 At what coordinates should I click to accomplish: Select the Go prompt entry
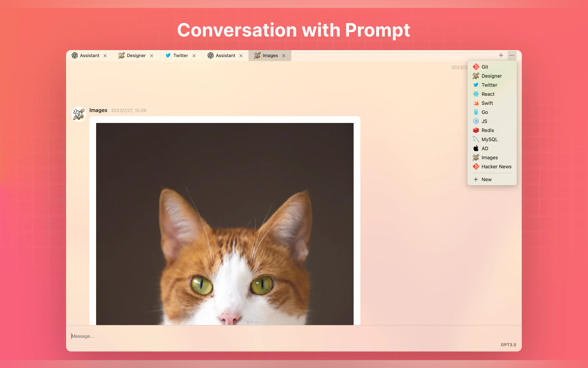492,112
